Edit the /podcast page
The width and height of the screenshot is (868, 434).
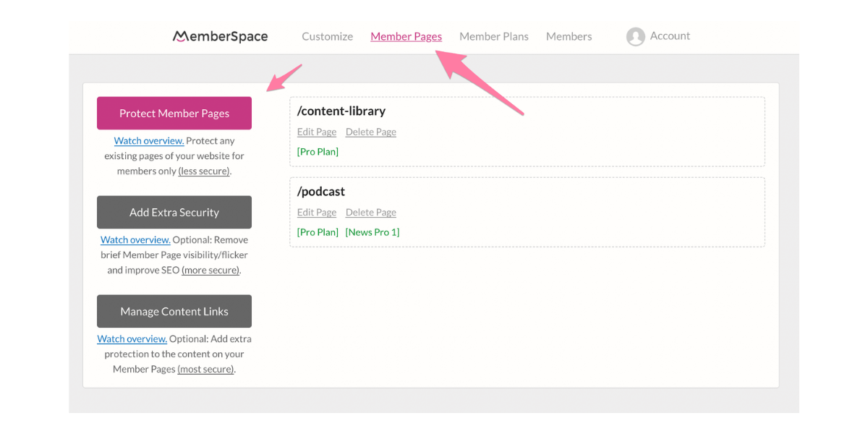click(317, 213)
